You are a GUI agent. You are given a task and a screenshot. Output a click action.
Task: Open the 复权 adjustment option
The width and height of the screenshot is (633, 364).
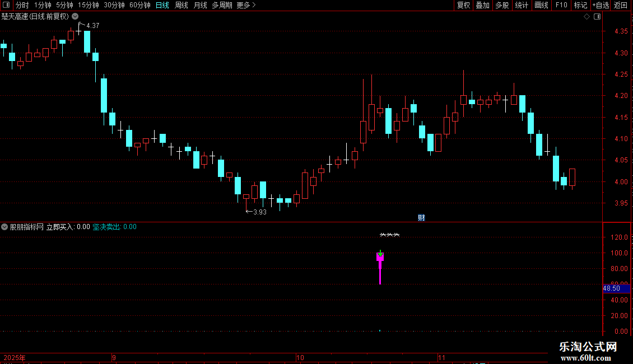point(463,5)
